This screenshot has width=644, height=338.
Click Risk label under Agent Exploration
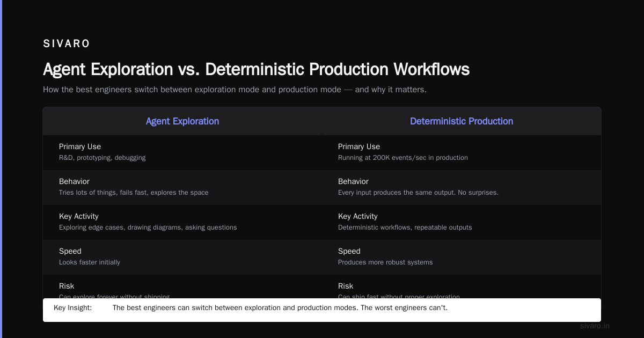click(67, 286)
